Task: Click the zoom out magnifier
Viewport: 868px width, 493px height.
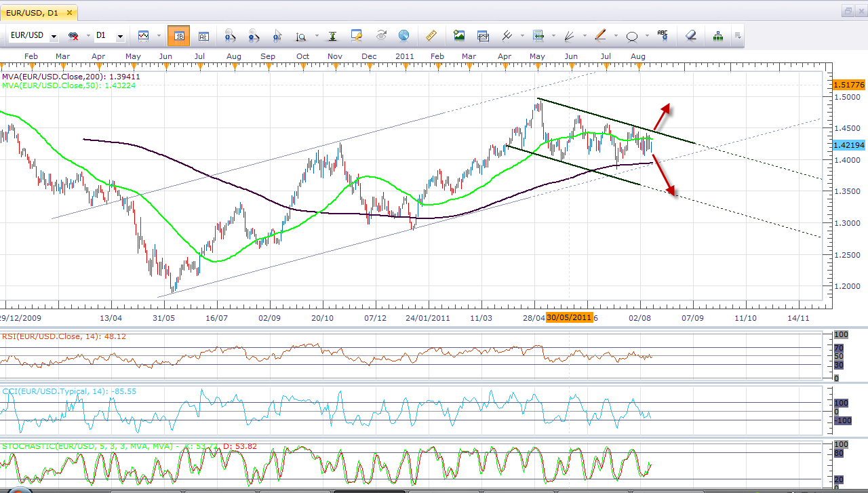Action: 254,35
